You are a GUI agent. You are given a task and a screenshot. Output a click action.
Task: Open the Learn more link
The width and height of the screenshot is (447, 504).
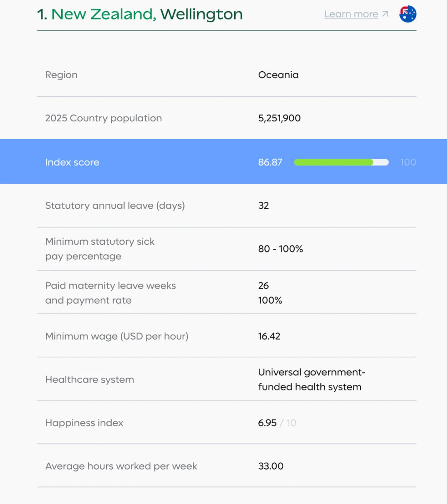pos(351,14)
